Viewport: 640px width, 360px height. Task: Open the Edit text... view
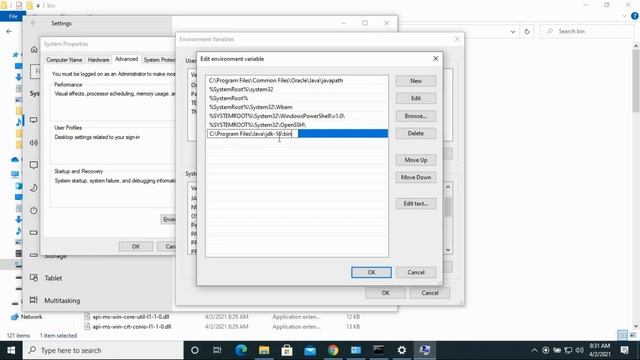pyautogui.click(x=416, y=203)
